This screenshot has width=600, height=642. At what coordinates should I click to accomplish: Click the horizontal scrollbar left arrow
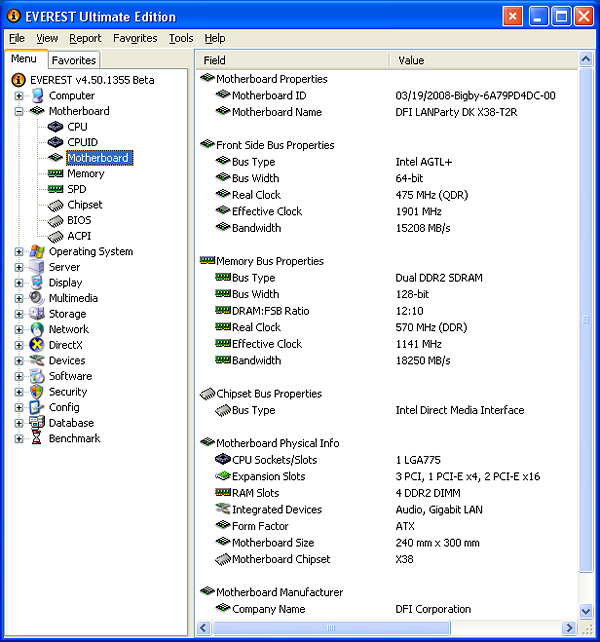coord(204,627)
